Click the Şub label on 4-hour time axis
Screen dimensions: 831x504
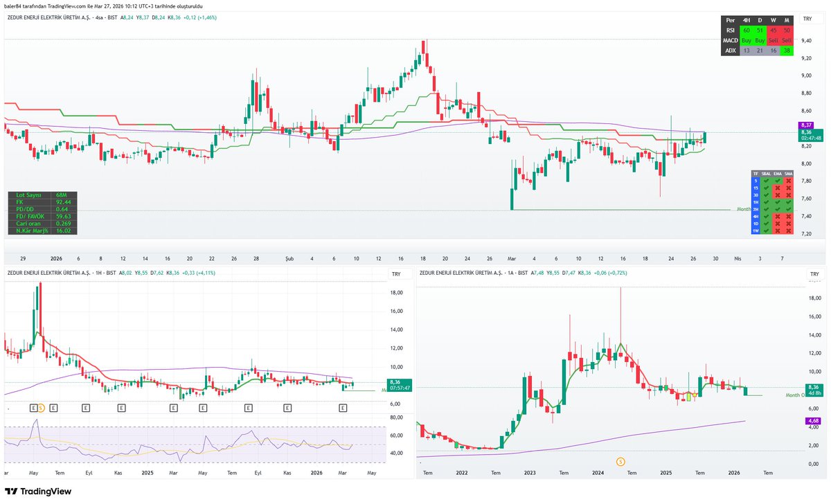coord(290,258)
